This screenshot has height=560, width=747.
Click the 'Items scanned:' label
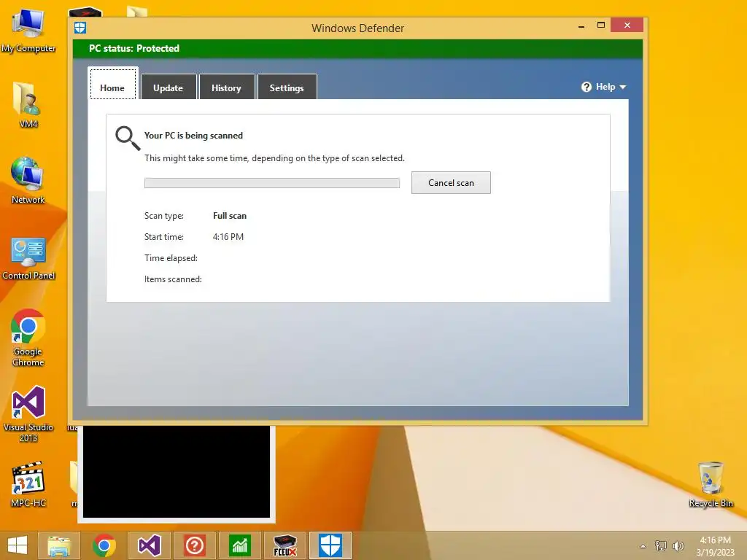click(173, 279)
